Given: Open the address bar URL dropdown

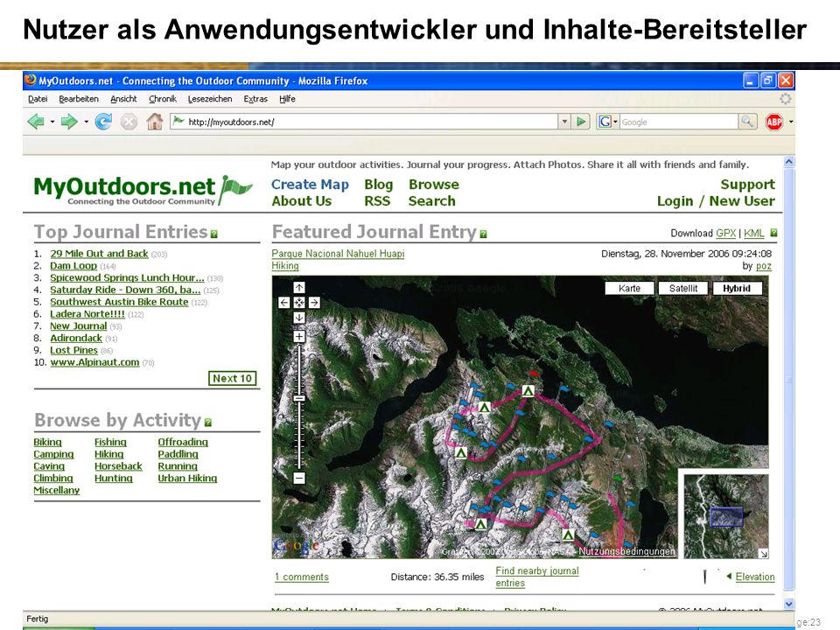Looking at the screenshot, I should tap(564, 122).
